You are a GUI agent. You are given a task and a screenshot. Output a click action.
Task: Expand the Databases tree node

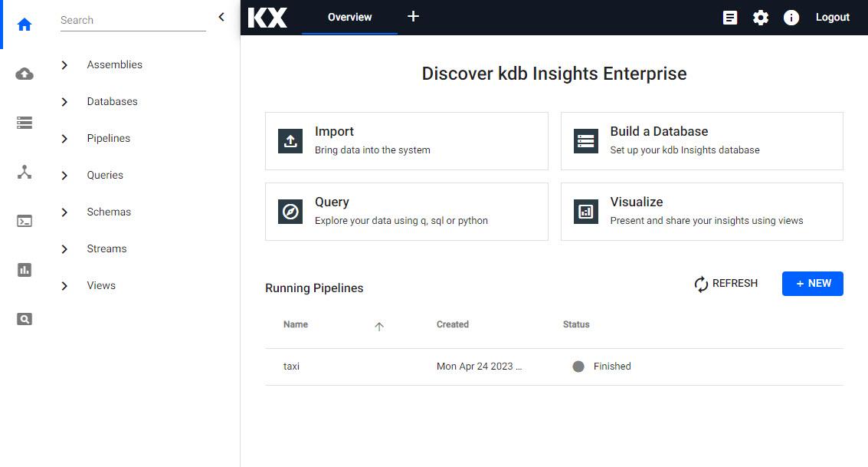tap(64, 102)
